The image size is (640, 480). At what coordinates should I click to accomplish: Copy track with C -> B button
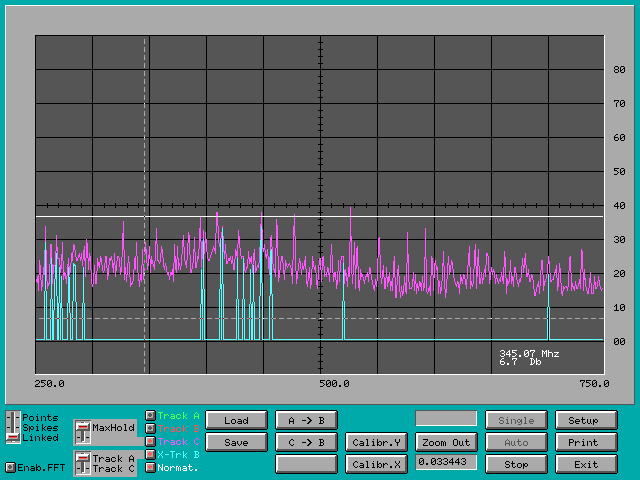click(307, 442)
